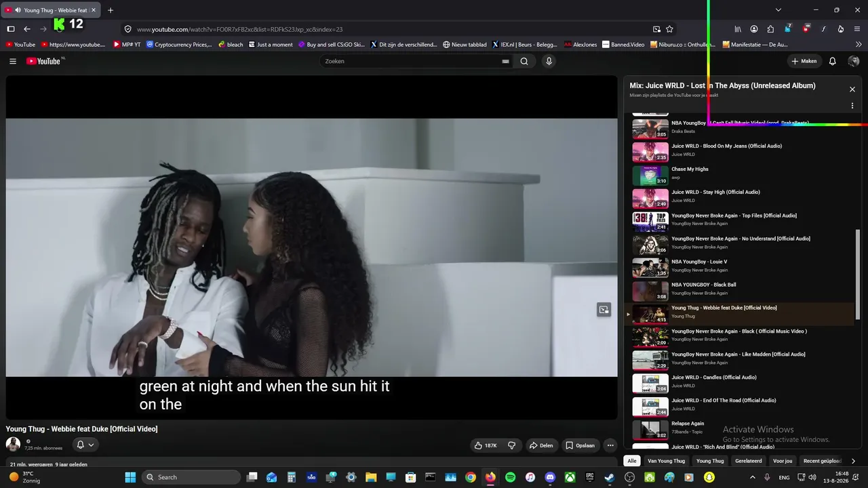
Task: Expand the list all tabs chevron
Action: pyautogui.click(x=778, y=10)
